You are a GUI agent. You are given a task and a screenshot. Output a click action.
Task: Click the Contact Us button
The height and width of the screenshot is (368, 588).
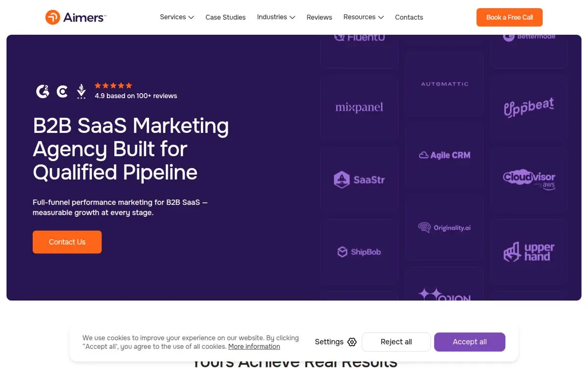tap(67, 242)
